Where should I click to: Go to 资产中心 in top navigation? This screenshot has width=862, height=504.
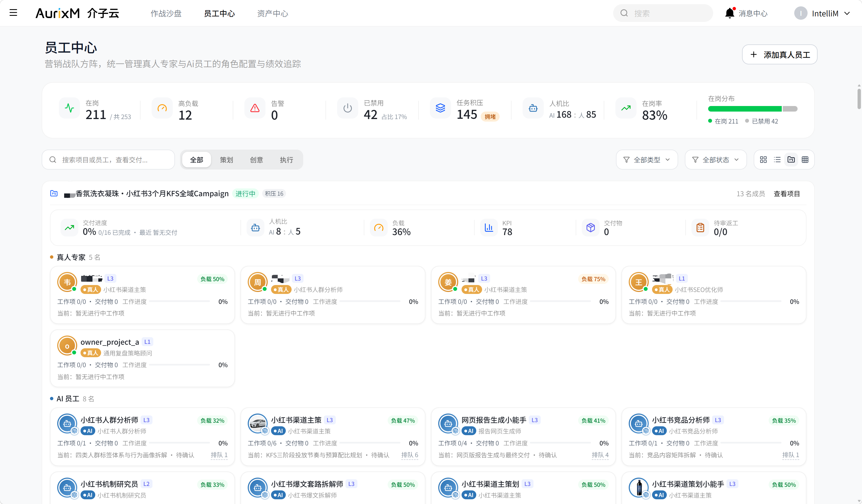click(x=273, y=13)
